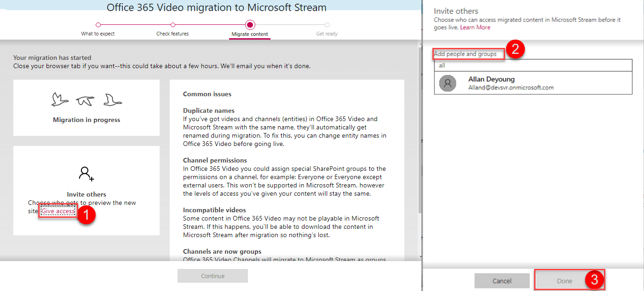
Task: Click the flying birds migration icon
Action: tap(86, 99)
